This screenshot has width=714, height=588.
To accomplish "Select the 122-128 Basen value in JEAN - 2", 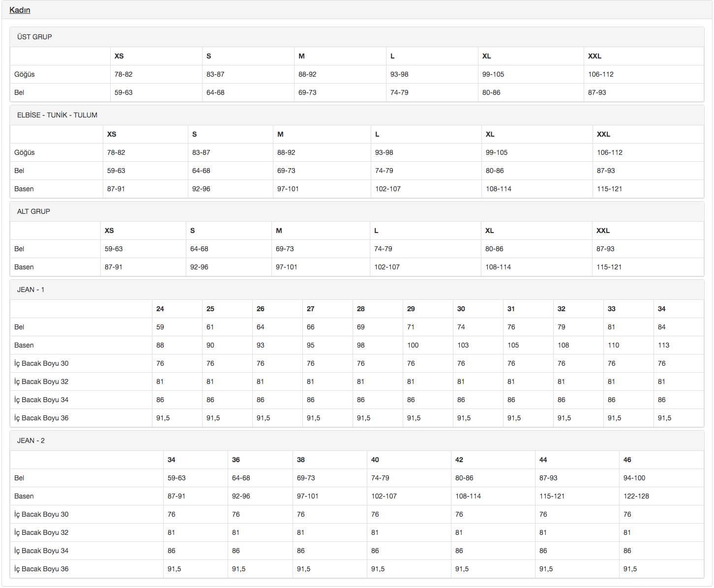I will pos(636,496).
